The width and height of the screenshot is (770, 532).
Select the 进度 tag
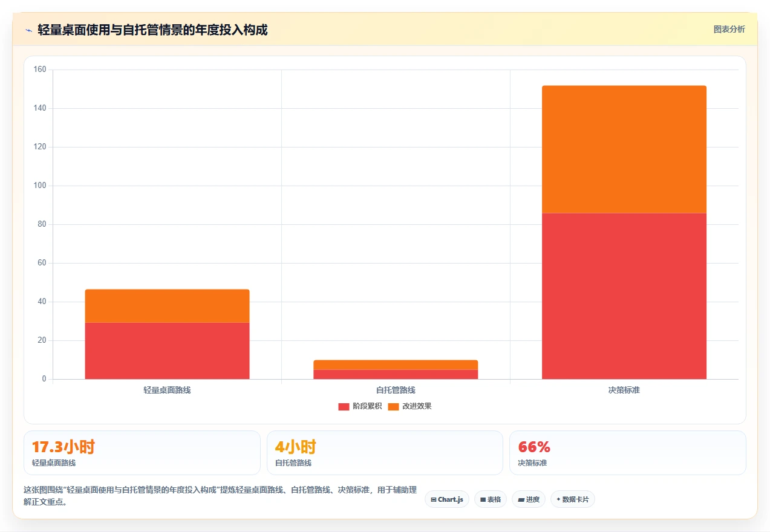(x=529, y=499)
